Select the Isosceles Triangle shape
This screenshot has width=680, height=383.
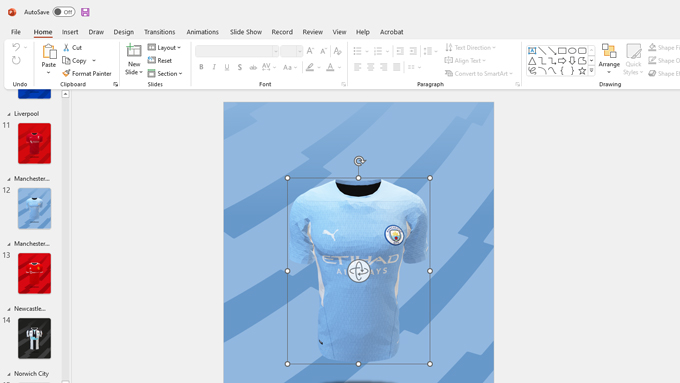[532, 61]
